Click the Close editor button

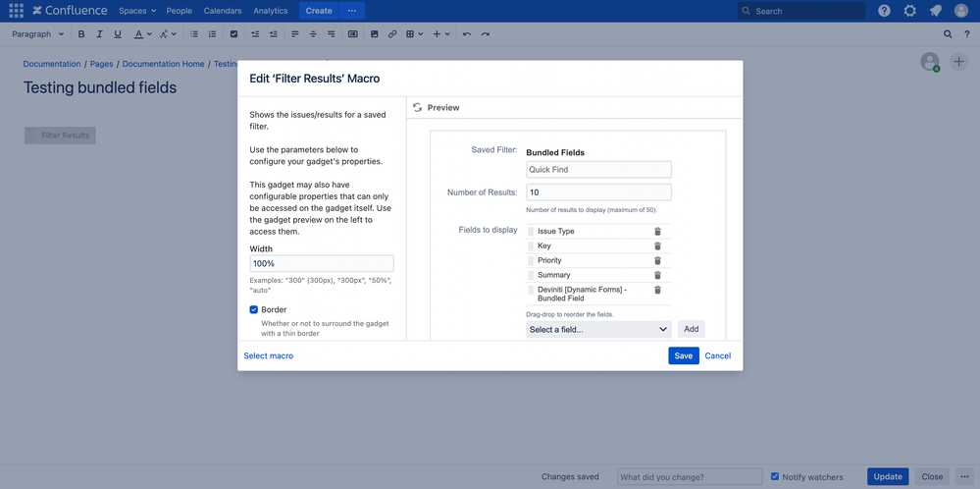pyautogui.click(x=932, y=476)
